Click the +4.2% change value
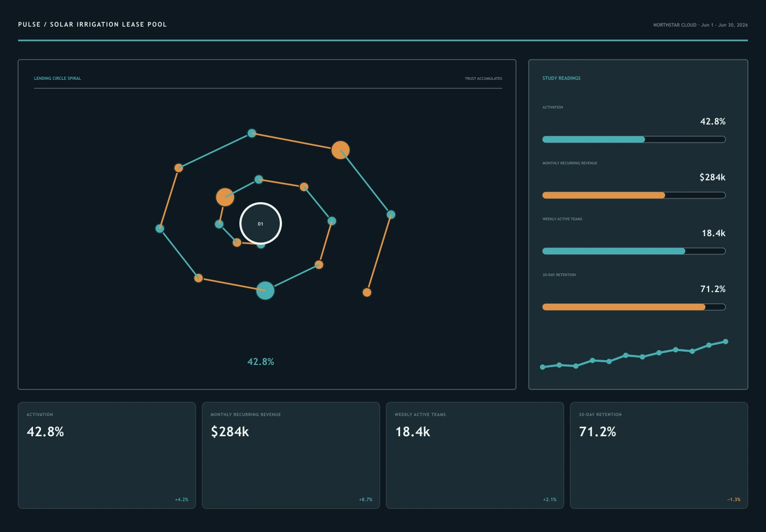The height and width of the screenshot is (532, 766). [181, 500]
